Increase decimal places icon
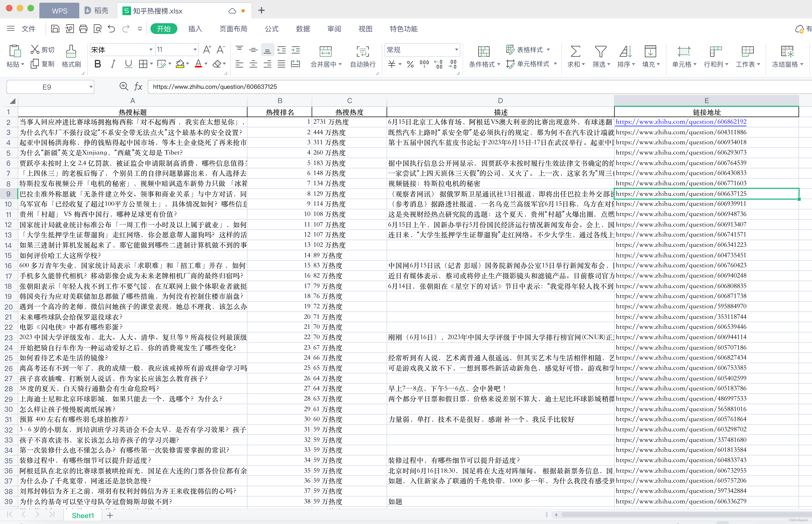The width and height of the screenshot is (812, 524). pyautogui.click(x=438, y=64)
